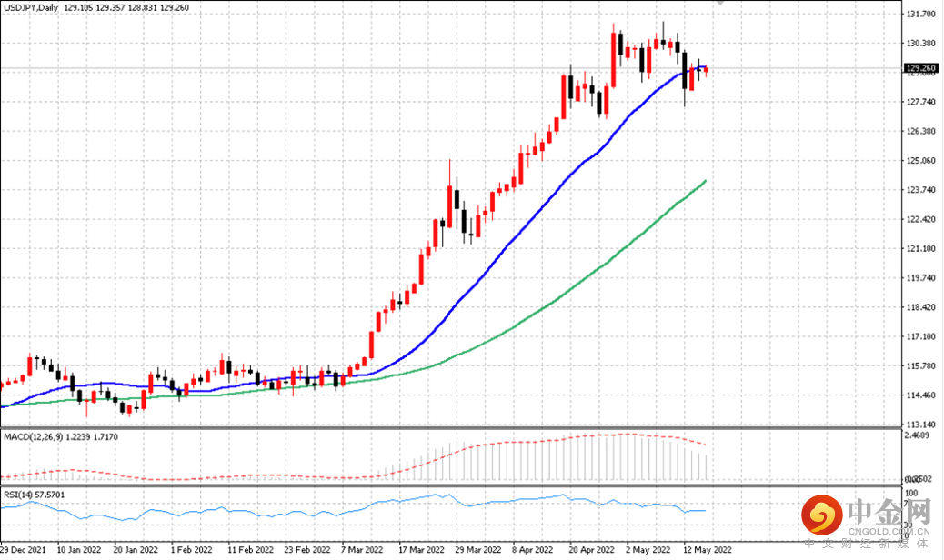
Task: Click the 123.740 price axis label
Action: pyautogui.click(x=921, y=189)
